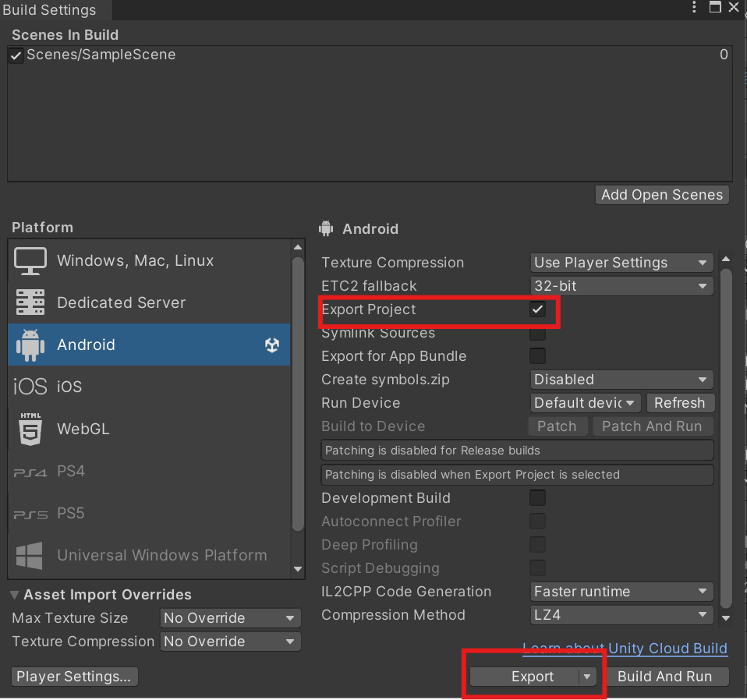Toggle the Scenes/SampleScene checkbox
Image resolution: width=747 pixels, height=700 pixels.
(x=16, y=55)
